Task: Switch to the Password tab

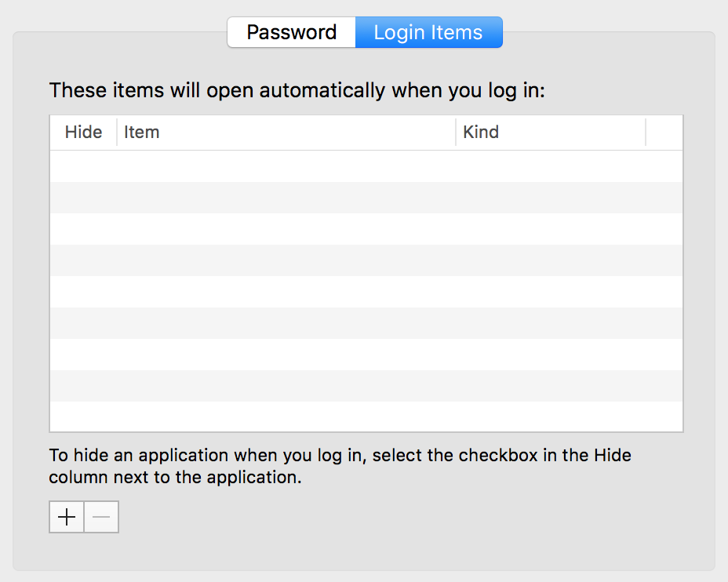Action: (292, 33)
